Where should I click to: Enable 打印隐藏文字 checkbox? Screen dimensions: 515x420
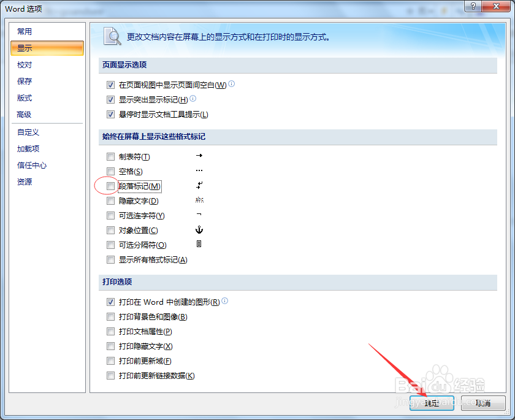click(111, 346)
